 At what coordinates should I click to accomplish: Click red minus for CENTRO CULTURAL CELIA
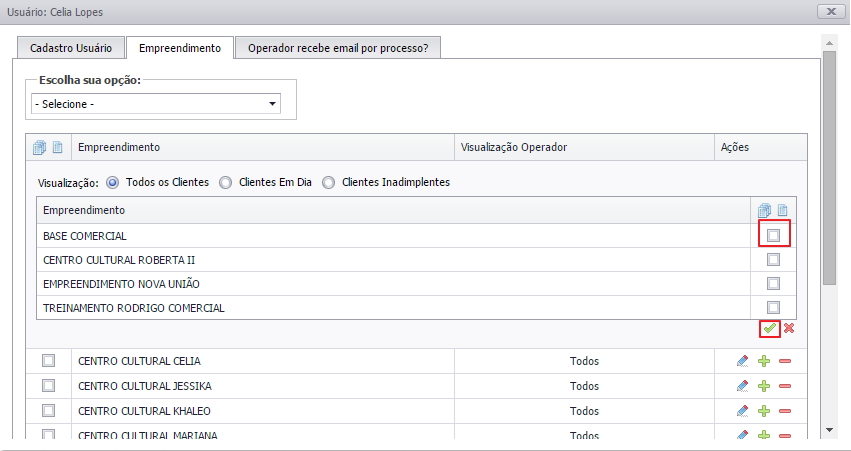(x=785, y=361)
